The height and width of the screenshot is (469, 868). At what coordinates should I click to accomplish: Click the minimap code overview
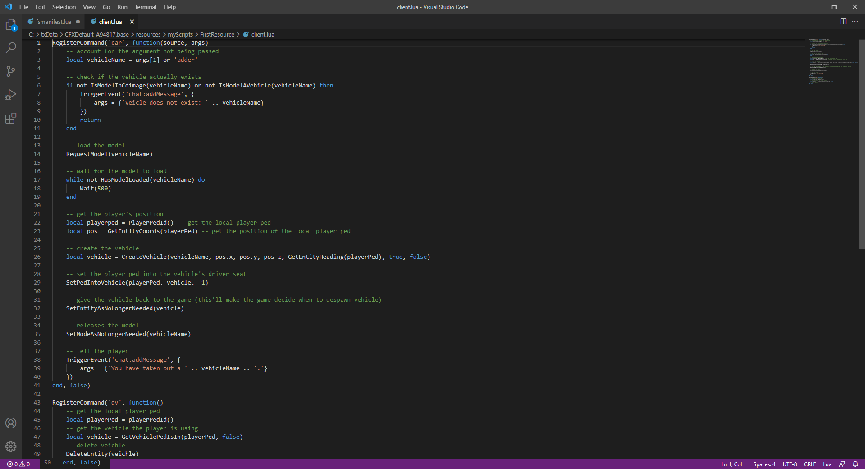[x=831, y=62]
